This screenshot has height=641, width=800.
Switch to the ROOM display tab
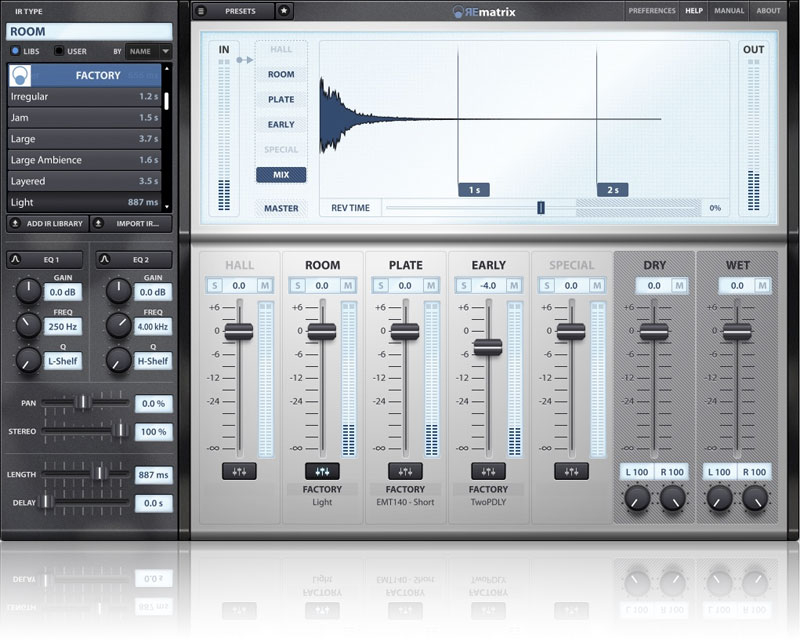coord(281,74)
